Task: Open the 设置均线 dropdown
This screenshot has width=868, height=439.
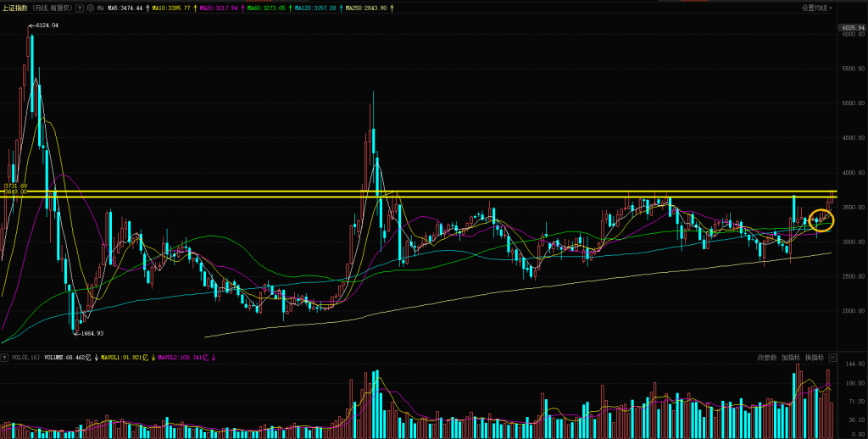Action: tap(817, 8)
